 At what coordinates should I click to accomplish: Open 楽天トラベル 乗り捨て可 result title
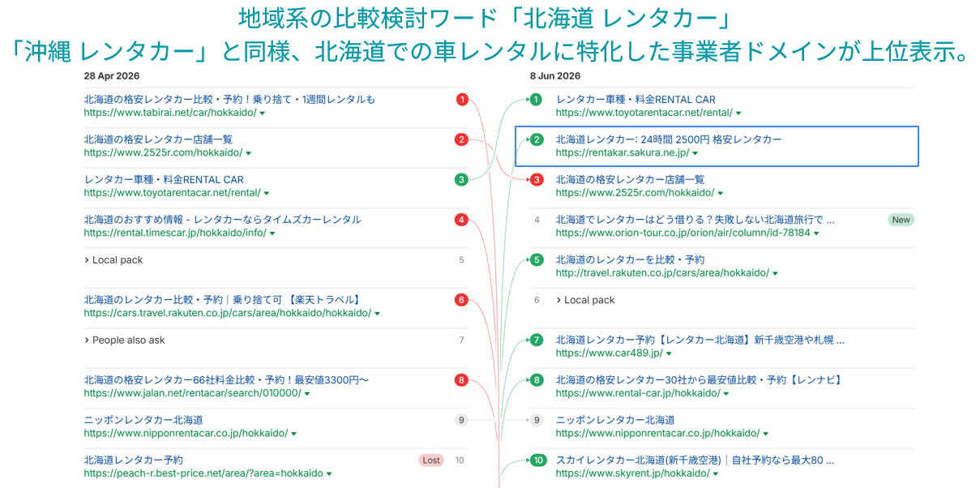pyautogui.click(x=221, y=300)
